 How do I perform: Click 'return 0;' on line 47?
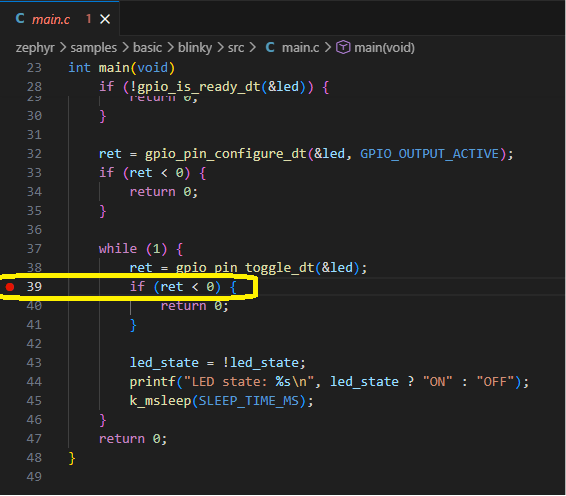tap(133, 439)
